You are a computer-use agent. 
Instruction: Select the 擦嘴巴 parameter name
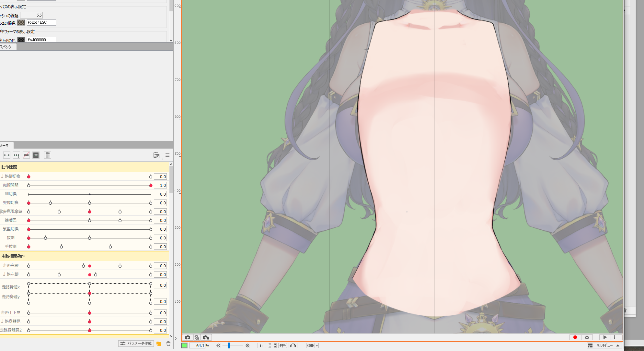click(11, 220)
